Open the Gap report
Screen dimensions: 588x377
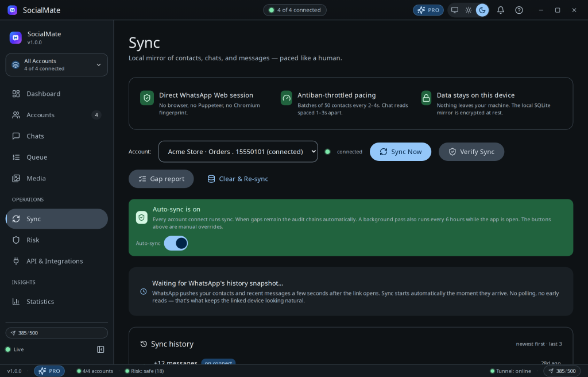coord(161,179)
